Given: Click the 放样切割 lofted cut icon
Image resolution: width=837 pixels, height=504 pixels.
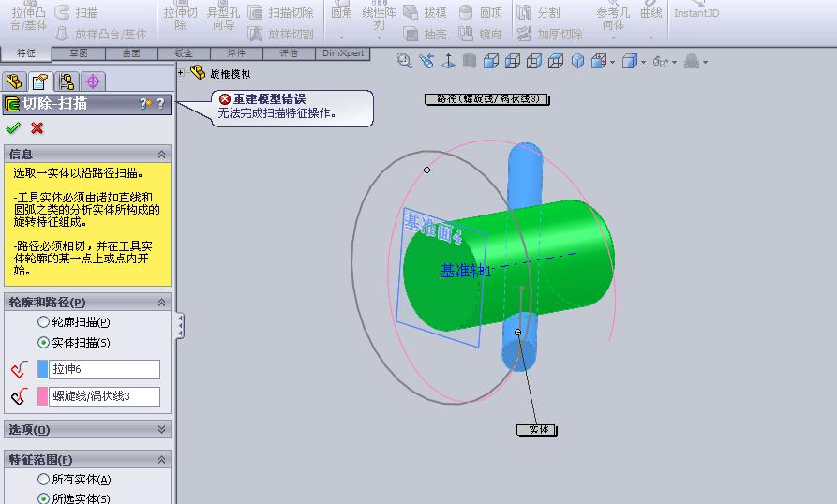Looking at the screenshot, I should pos(255,34).
